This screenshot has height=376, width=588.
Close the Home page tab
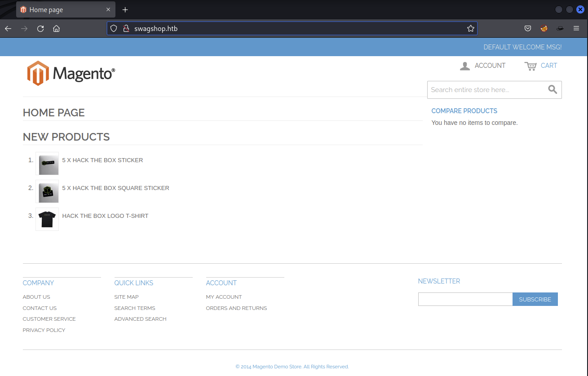[108, 9]
